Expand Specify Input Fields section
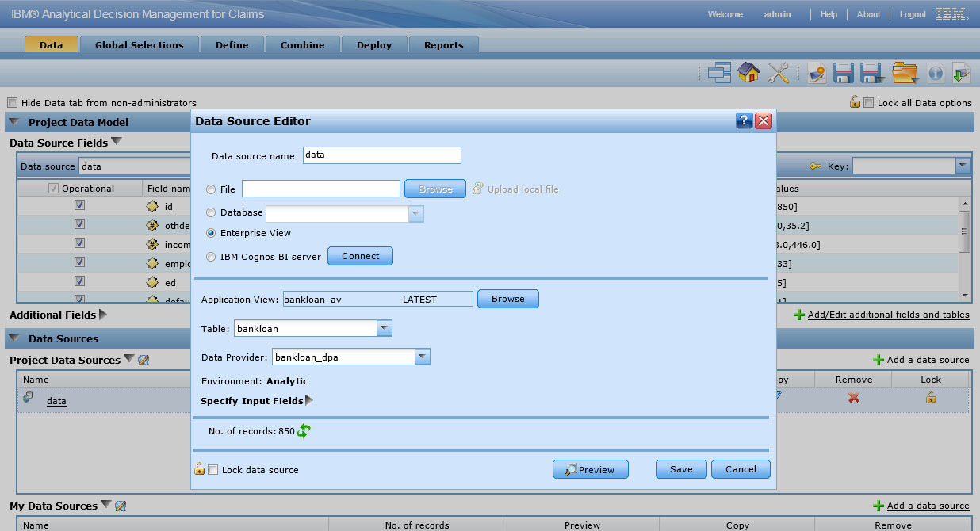This screenshot has width=980, height=531. coord(309,400)
